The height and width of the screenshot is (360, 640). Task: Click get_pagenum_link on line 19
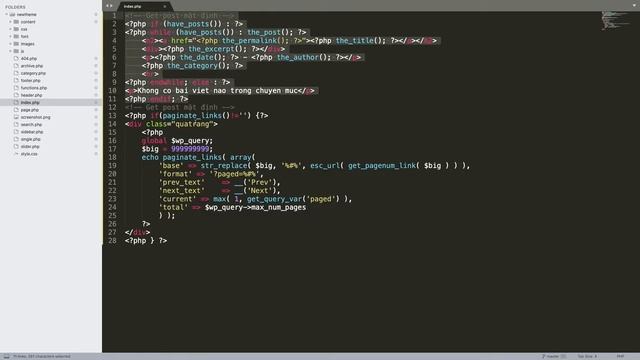pyautogui.click(x=382, y=165)
